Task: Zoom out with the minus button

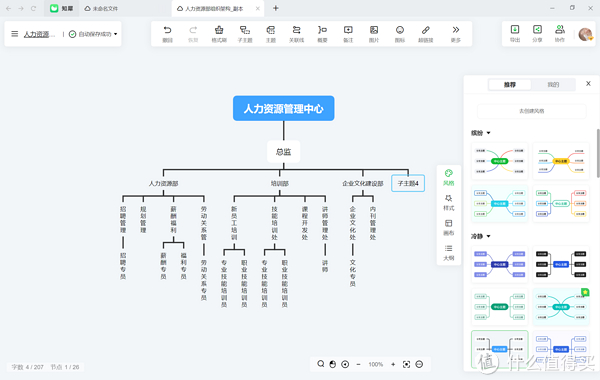Action: tap(358, 365)
